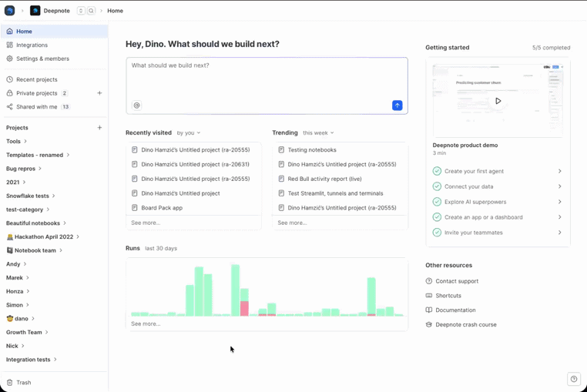Open recently visited 'Dino Hamzić's Untitled project' without suffix
The height and width of the screenshot is (392, 587).
(x=193, y=193)
